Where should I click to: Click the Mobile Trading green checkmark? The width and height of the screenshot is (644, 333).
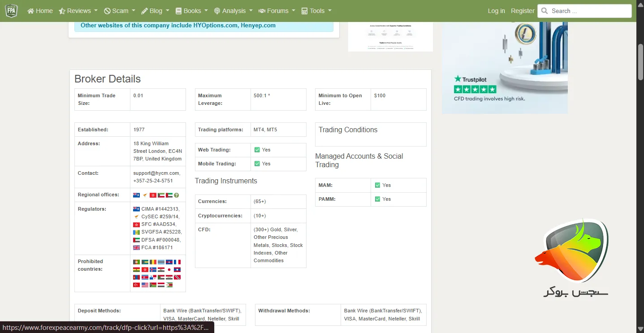point(257,164)
